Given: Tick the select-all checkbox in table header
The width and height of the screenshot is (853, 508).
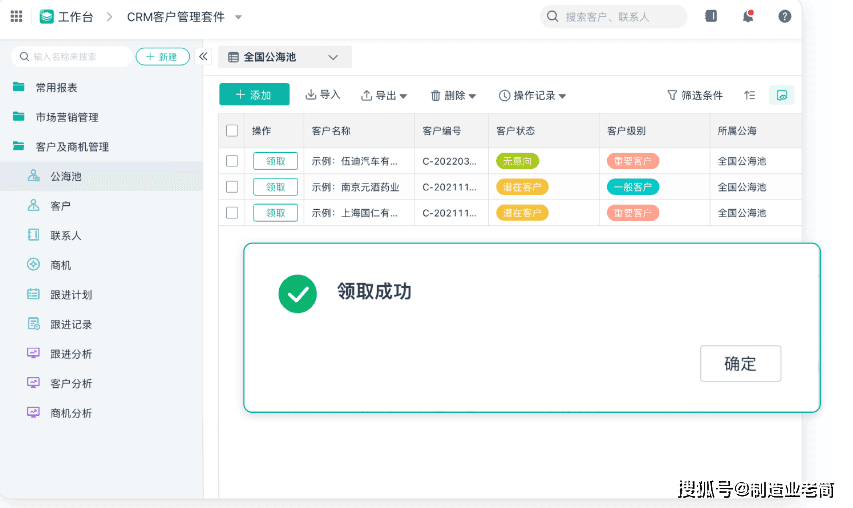Looking at the screenshot, I should point(232,131).
